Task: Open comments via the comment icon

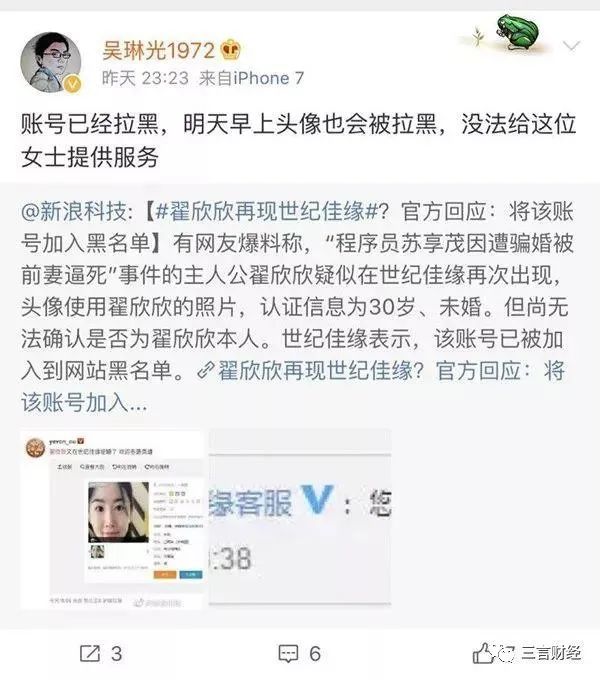Action: pos(289,654)
